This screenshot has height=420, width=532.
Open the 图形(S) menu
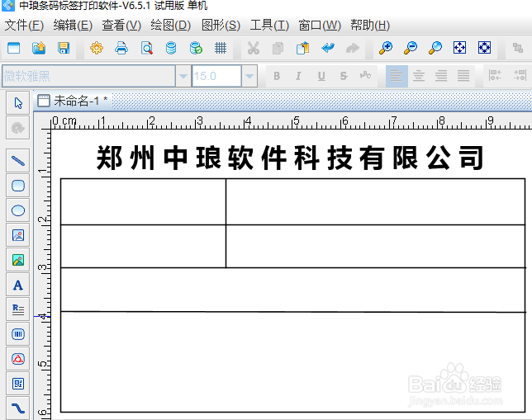pyautogui.click(x=221, y=26)
